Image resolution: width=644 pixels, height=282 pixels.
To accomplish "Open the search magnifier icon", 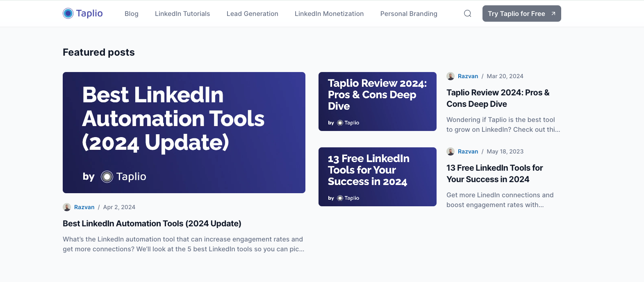I will (x=467, y=14).
